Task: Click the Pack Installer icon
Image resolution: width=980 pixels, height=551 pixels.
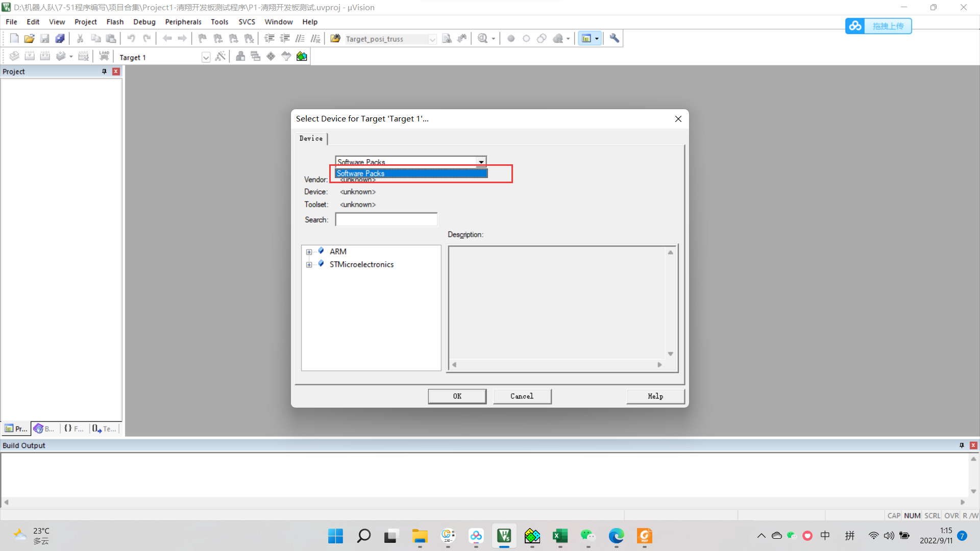Action: point(302,57)
